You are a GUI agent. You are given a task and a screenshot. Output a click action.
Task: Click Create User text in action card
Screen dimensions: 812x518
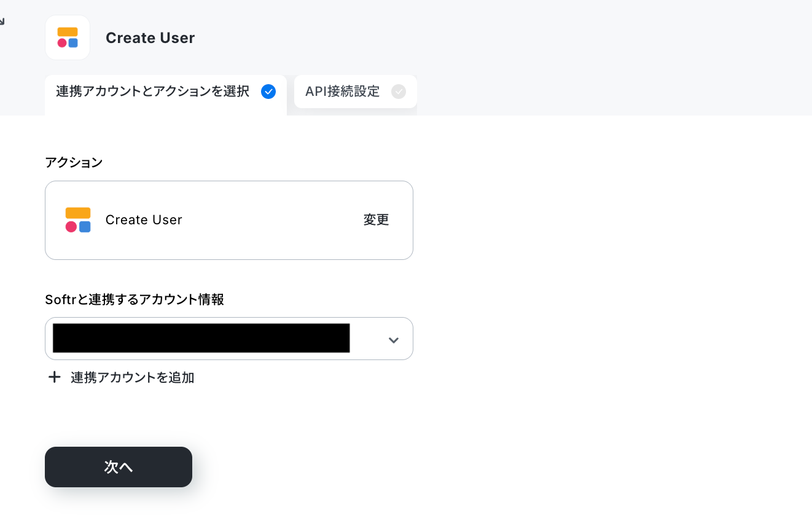click(144, 220)
